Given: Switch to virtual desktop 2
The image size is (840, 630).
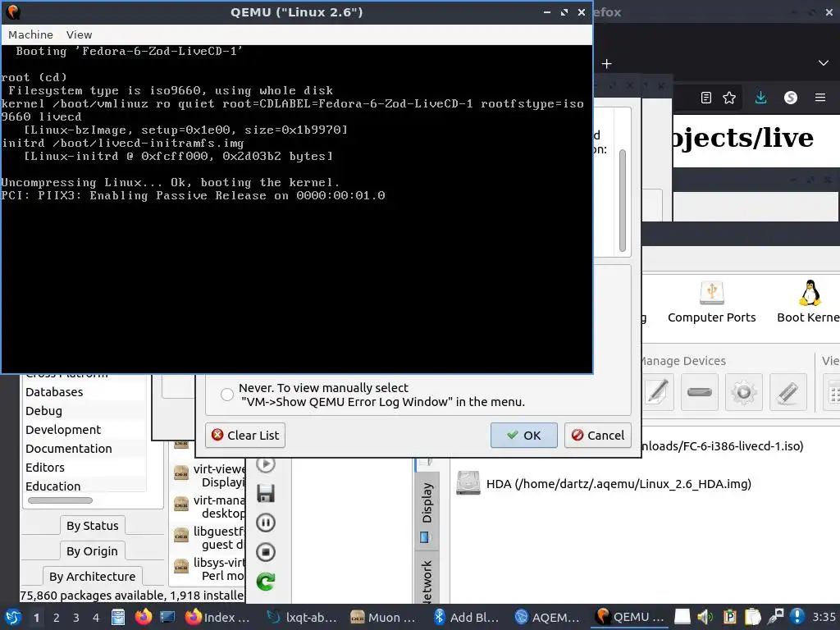Looking at the screenshot, I should click(x=56, y=618).
